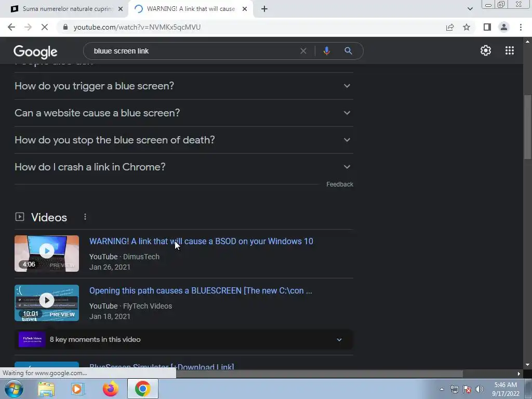Viewport: 532px width, 399px height.
Task: Click the DimusTech 4:06 video thumbnail
Action: point(46,254)
